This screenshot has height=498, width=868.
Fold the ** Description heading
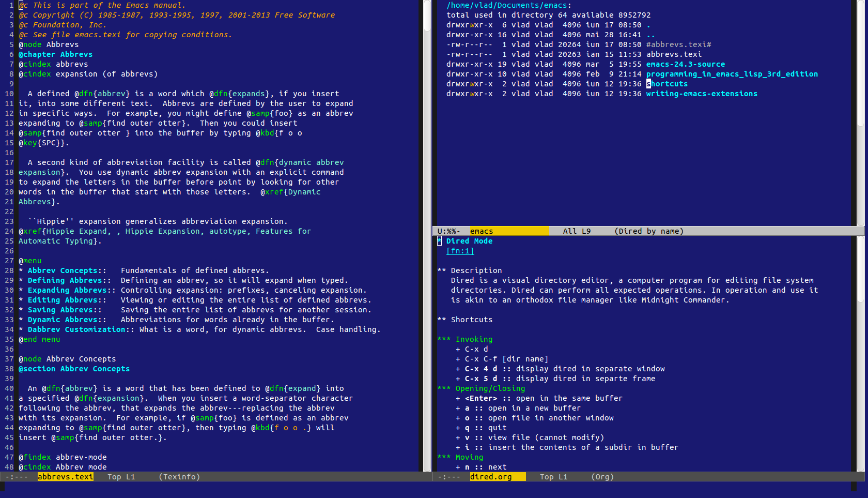pos(469,270)
